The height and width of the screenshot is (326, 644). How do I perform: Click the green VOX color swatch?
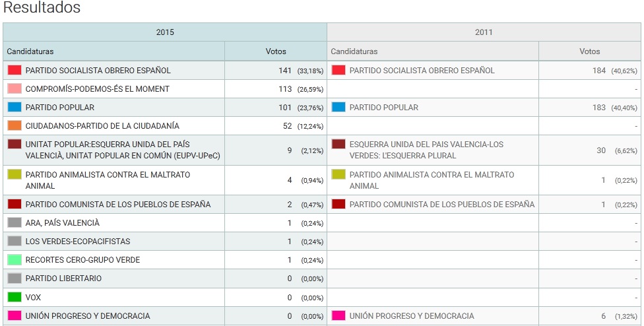[15, 297]
